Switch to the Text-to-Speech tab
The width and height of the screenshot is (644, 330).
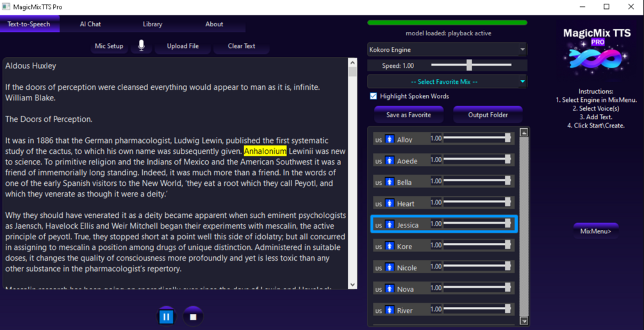tap(29, 24)
